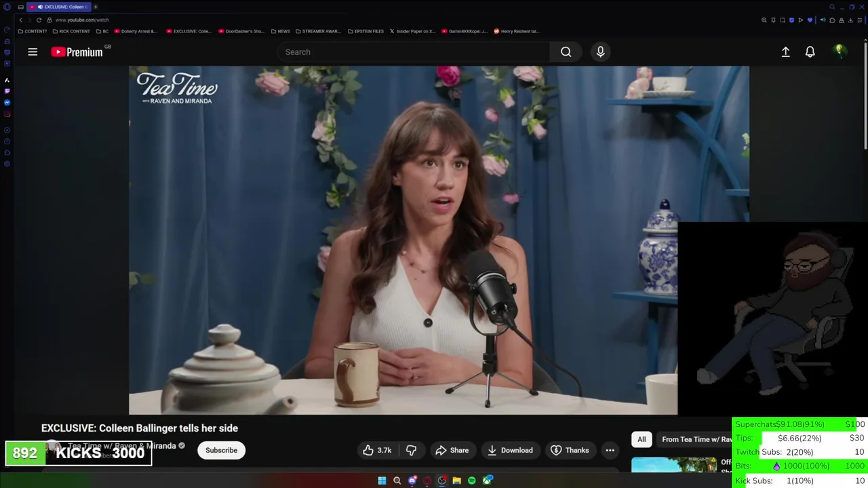Subscribe to Tea Time channel
This screenshot has height=488, width=868.
point(221,450)
